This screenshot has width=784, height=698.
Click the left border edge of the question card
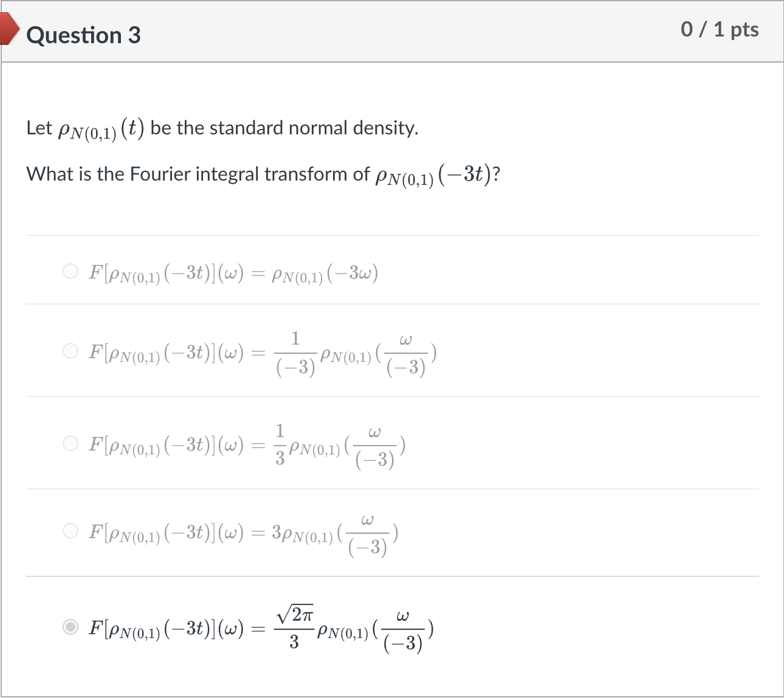(2, 365)
